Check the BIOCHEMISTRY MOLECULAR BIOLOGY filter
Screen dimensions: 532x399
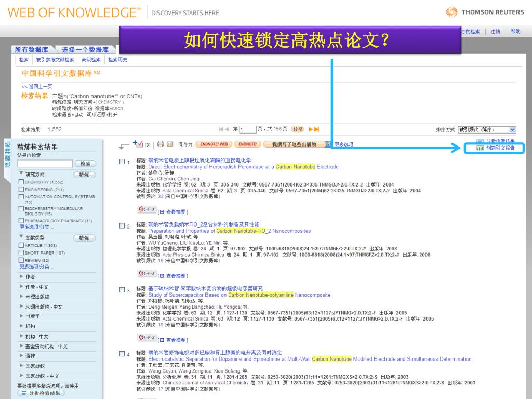point(21,209)
